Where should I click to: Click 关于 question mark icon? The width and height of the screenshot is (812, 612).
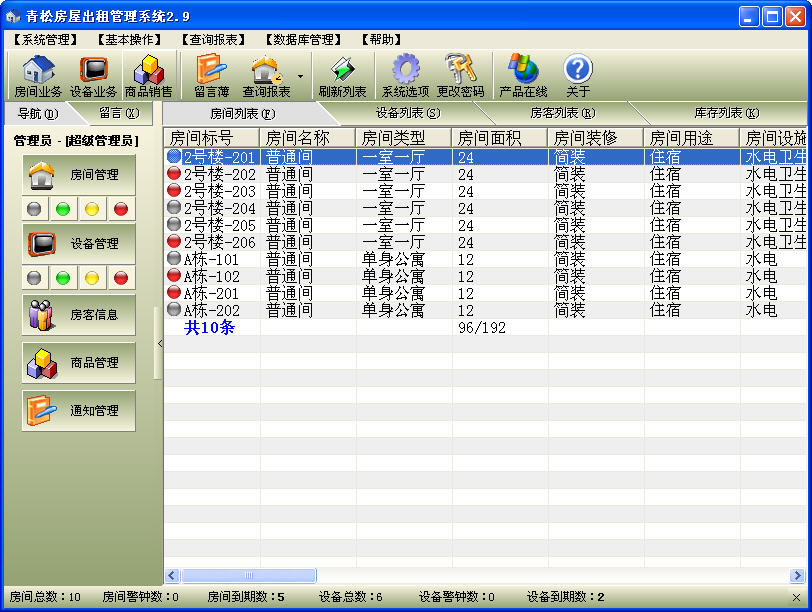pyautogui.click(x=578, y=76)
